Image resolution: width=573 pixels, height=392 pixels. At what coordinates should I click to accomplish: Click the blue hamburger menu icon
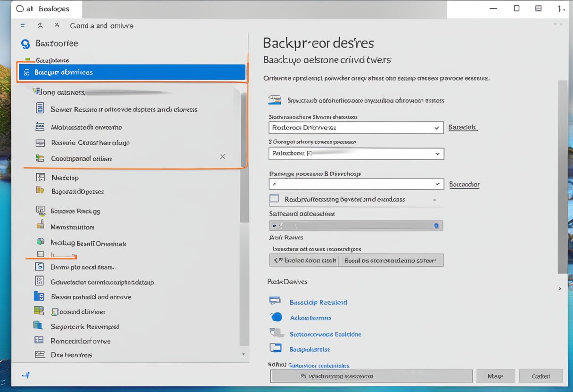[23, 25]
